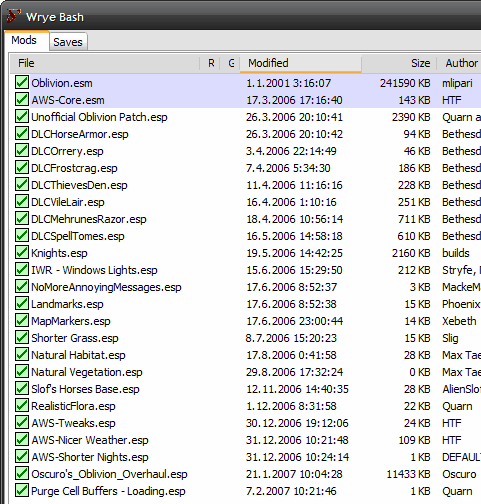This screenshot has height=504, width=481.
Task: Click the Wrye Bash title bar icon
Action: (x=13, y=16)
